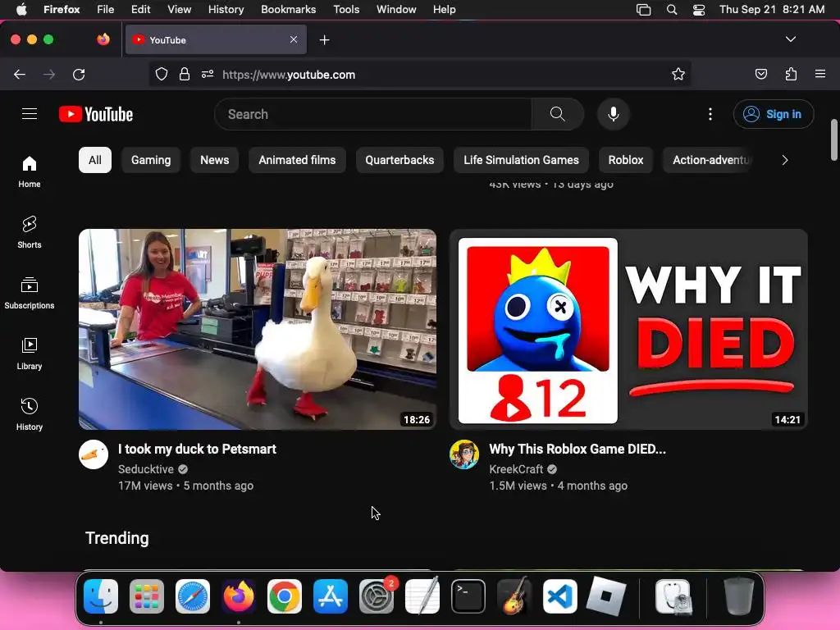The height and width of the screenshot is (630, 840).
Task: Click the search magnifier button
Action: pyautogui.click(x=557, y=114)
